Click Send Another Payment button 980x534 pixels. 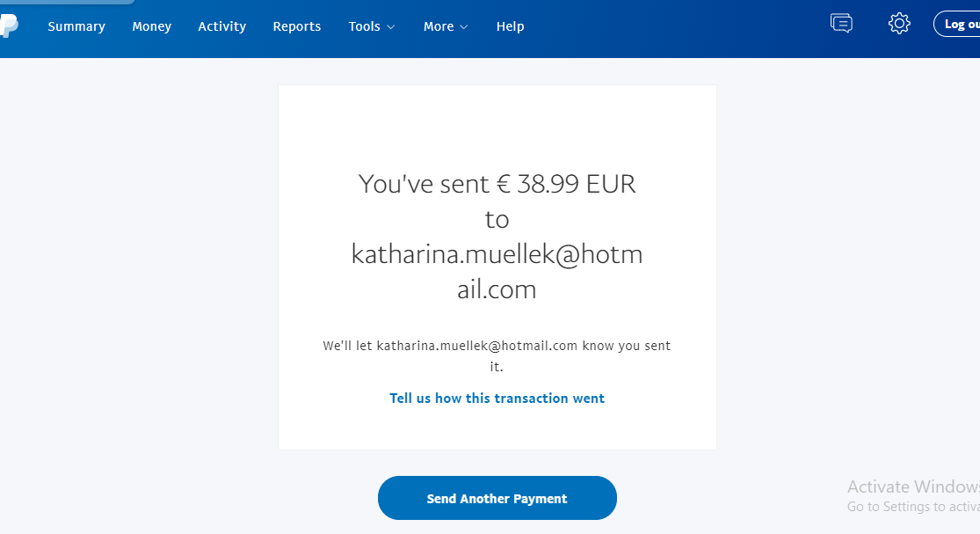[497, 498]
